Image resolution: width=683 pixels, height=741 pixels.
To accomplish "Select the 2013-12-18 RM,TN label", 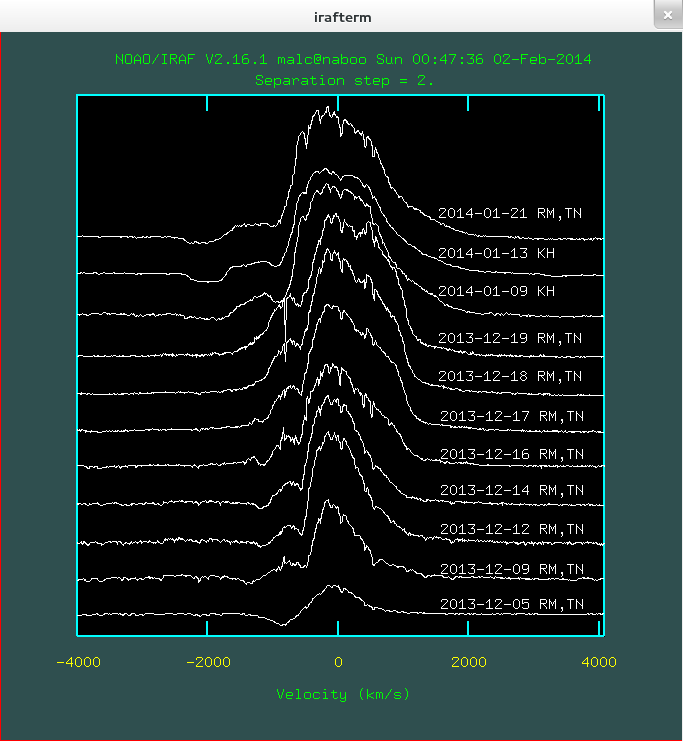I will point(510,376).
